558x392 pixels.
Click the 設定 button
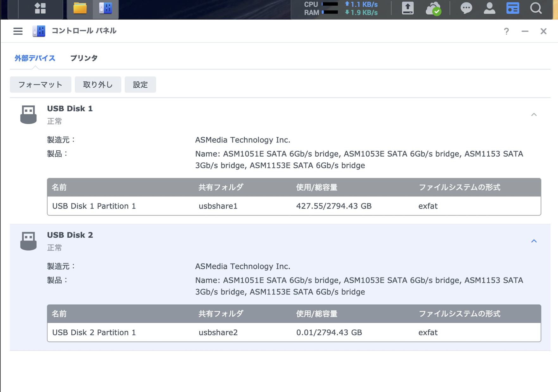click(140, 84)
